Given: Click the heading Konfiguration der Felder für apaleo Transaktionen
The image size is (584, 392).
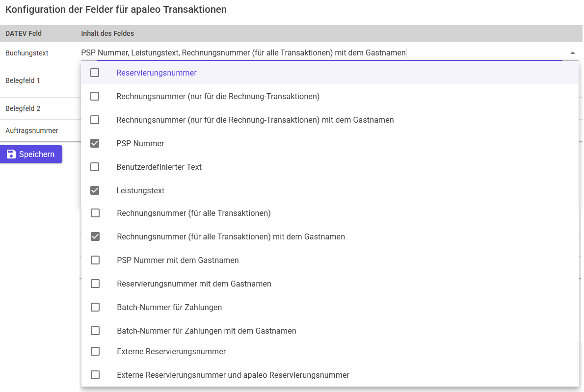Looking at the screenshot, I should click(116, 9).
